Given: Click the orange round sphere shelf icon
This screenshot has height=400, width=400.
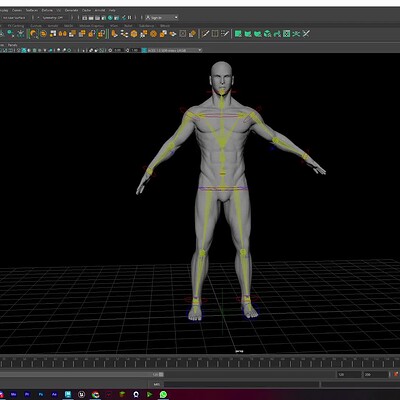Looking at the screenshot, I should tap(153, 34).
